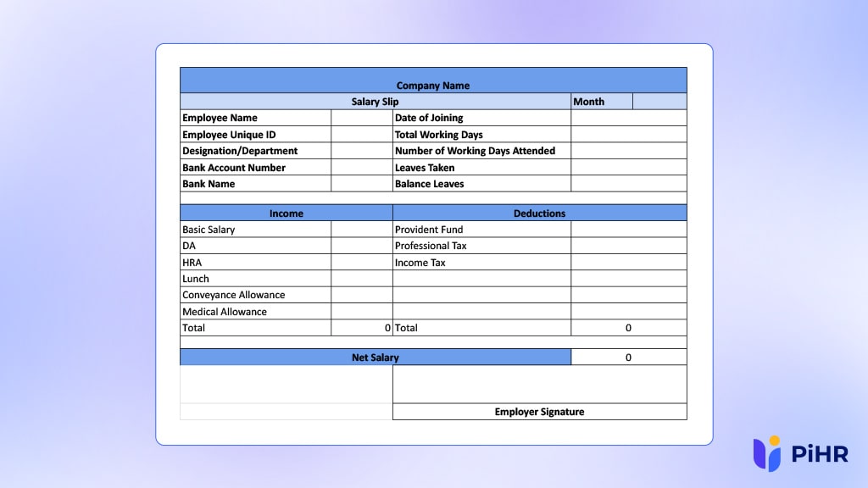Select the Total Working Days label

coord(481,133)
